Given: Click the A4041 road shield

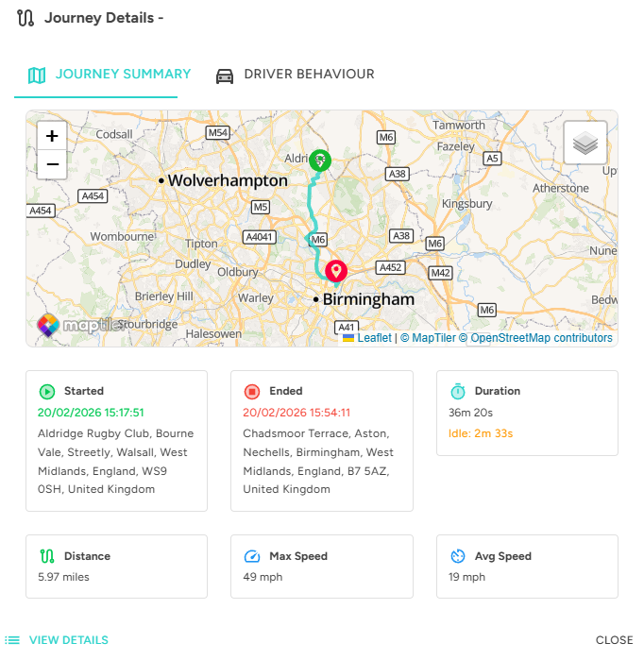Looking at the screenshot, I should click(x=259, y=237).
